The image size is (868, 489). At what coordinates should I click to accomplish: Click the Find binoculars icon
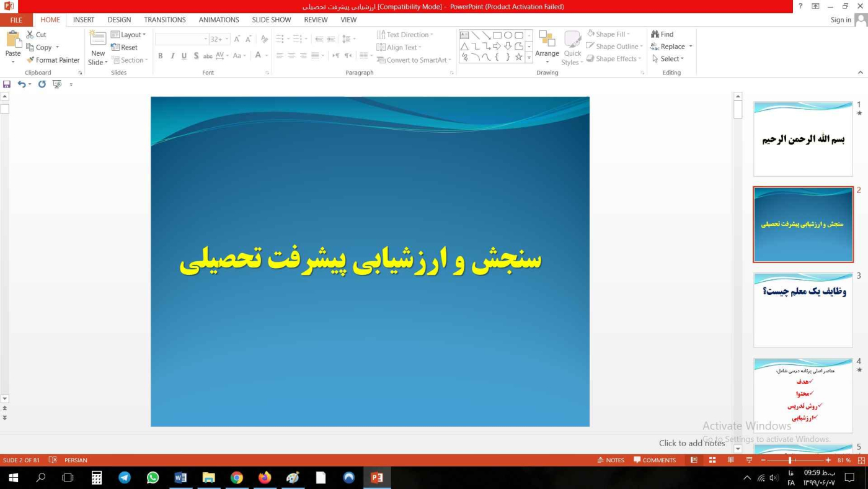[x=655, y=35]
